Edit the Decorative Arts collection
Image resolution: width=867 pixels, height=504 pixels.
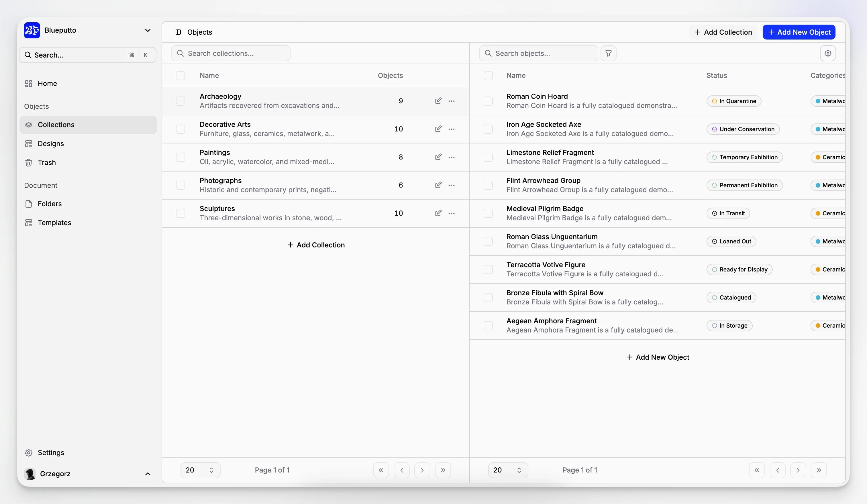[x=438, y=129]
